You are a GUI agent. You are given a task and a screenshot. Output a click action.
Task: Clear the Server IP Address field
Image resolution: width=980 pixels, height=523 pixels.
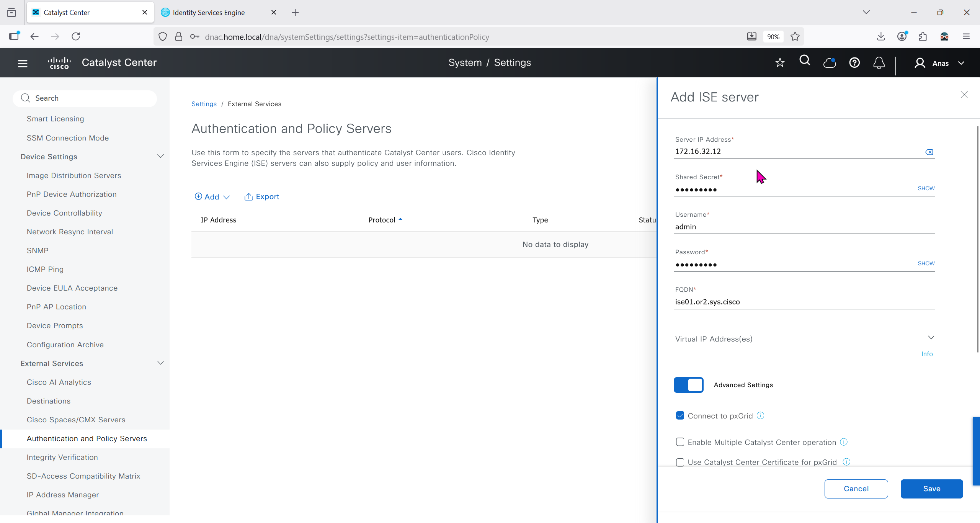point(929,152)
